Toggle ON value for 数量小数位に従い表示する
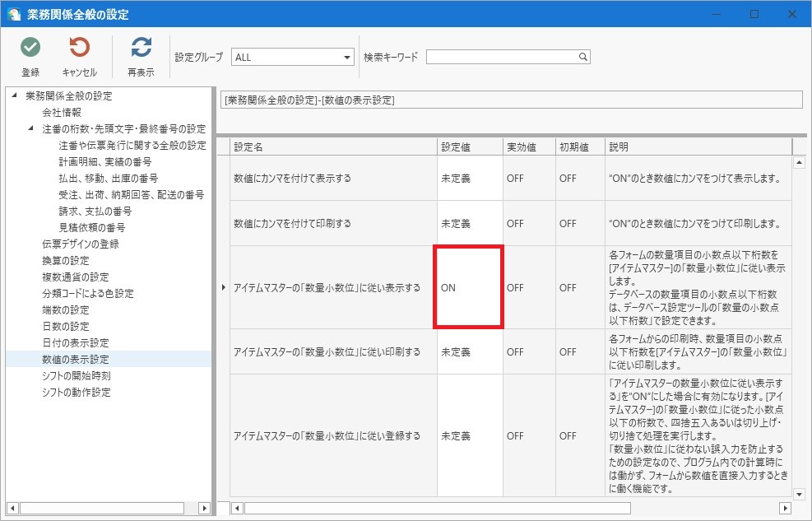The image size is (812, 521). tap(469, 287)
